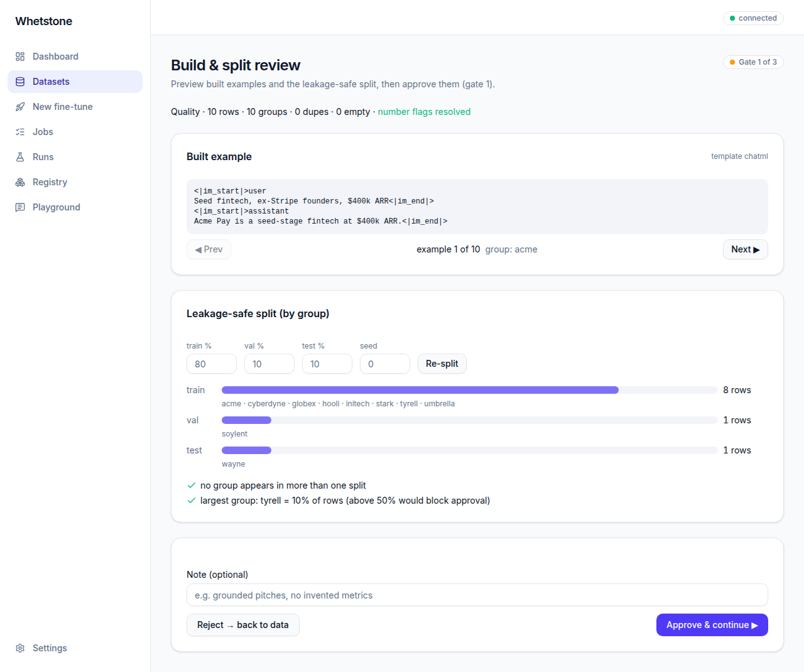Screen dimensions: 804x672
Task: Open Settings in sidebar
Action: click(x=75, y=648)
